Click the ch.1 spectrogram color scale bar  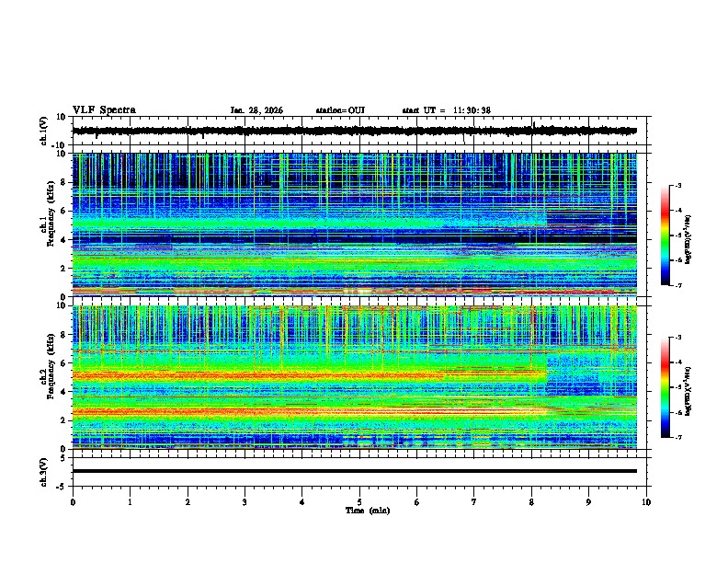click(x=665, y=236)
